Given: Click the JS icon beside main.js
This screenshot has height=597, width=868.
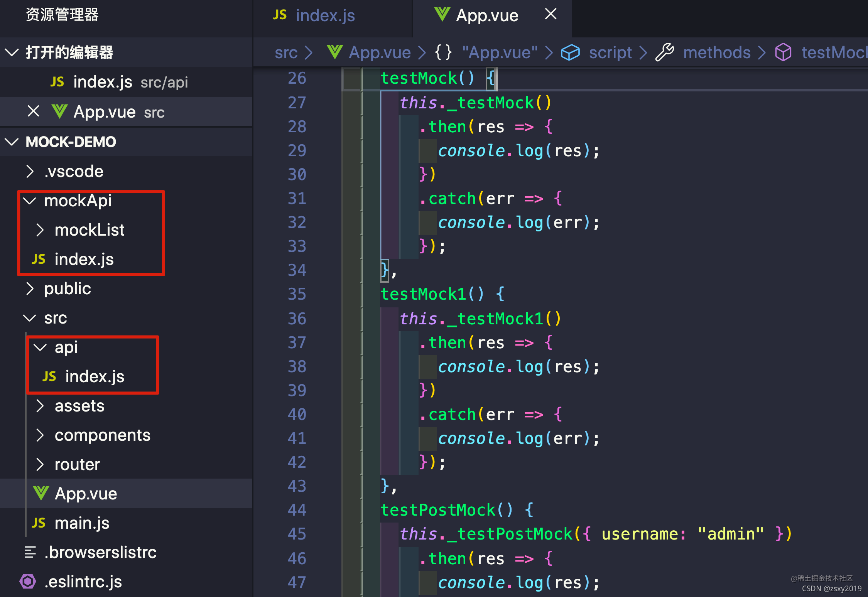Looking at the screenshot, I should (39, 523).
